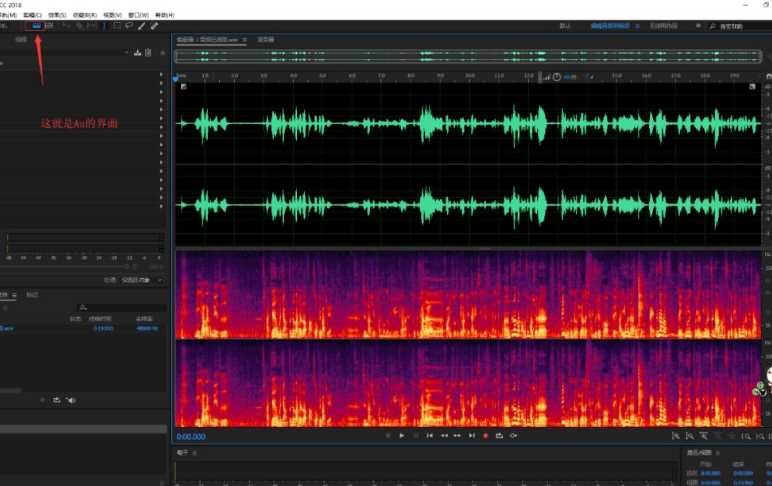
Task: Pause playback in transport
Action: pos(416,436)
